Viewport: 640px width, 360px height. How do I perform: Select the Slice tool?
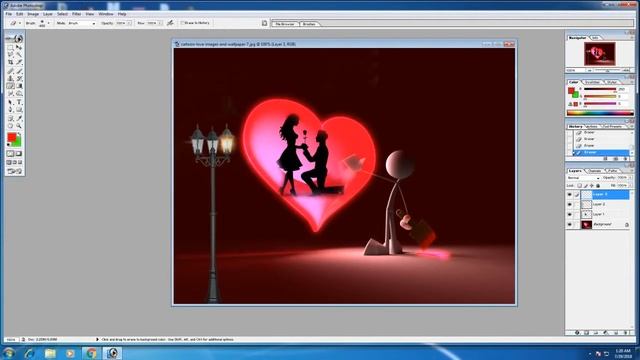coord(19,62)
